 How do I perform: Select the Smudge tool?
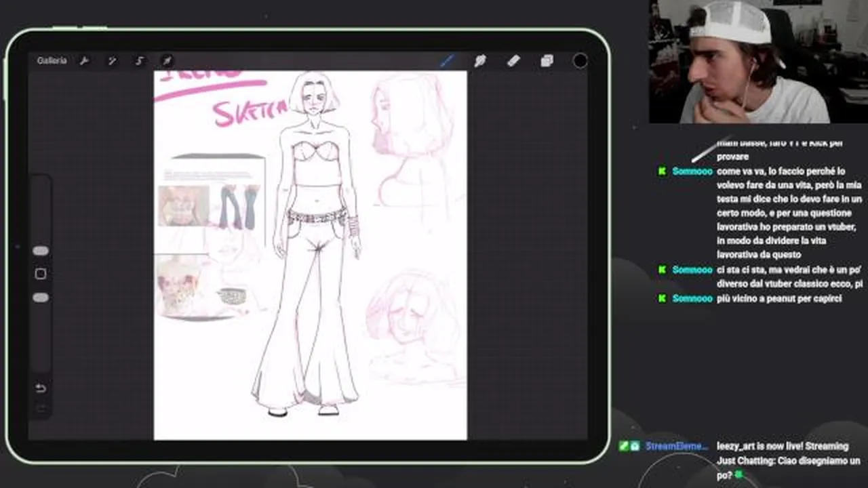[480, 61]
